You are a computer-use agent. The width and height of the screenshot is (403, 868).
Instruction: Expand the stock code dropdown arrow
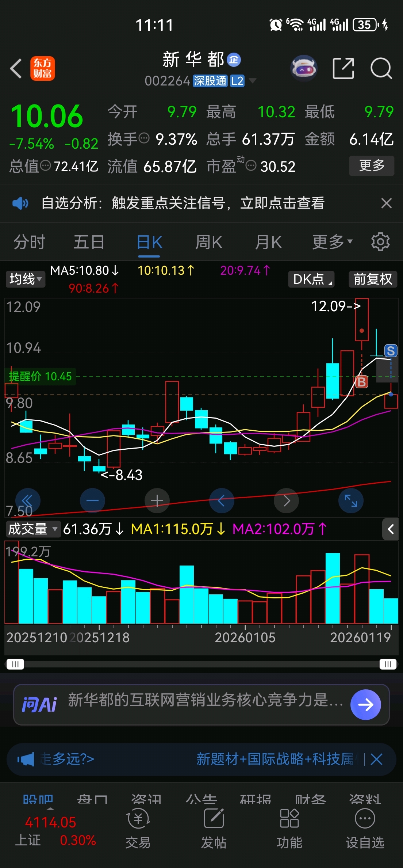252,81
